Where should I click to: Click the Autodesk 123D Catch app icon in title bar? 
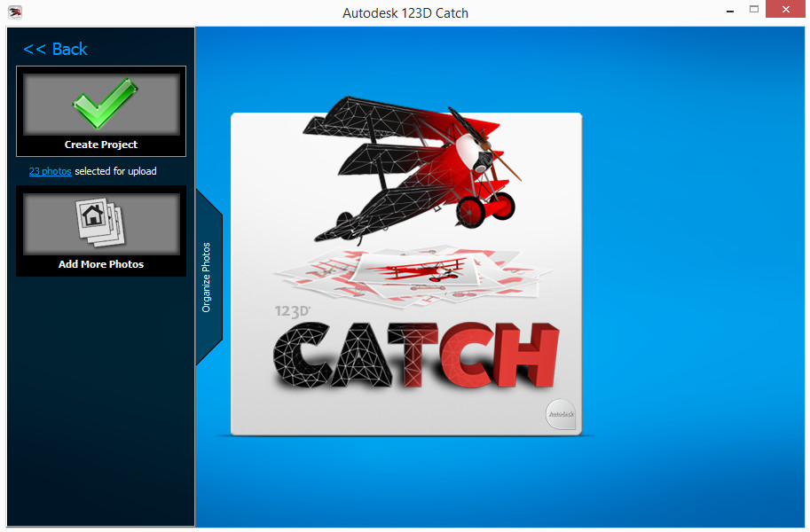(x=15, y=12)
